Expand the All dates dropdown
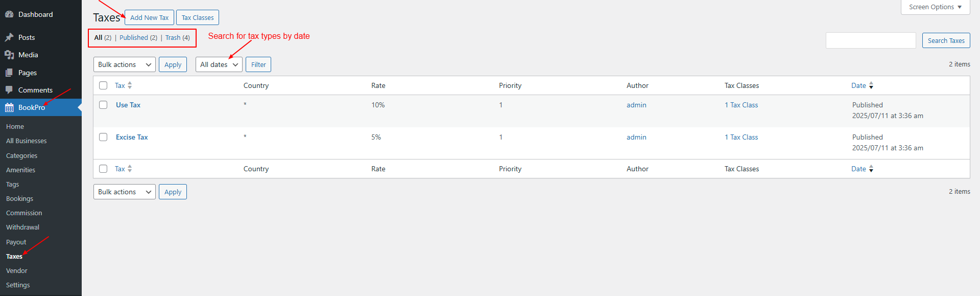980x296 pixels. (219, 64)
